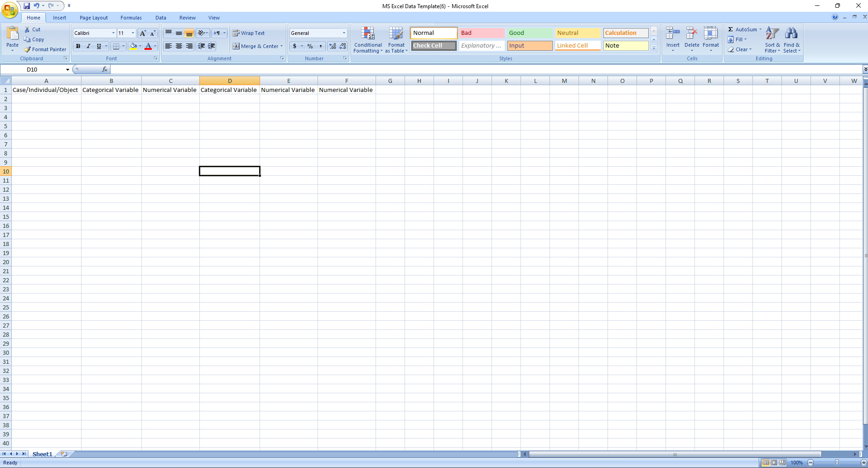Click the Borders icon
Image resolution: width=868 pixels, height=468 pixels.
pyautogui.click(x=116, y=46)
